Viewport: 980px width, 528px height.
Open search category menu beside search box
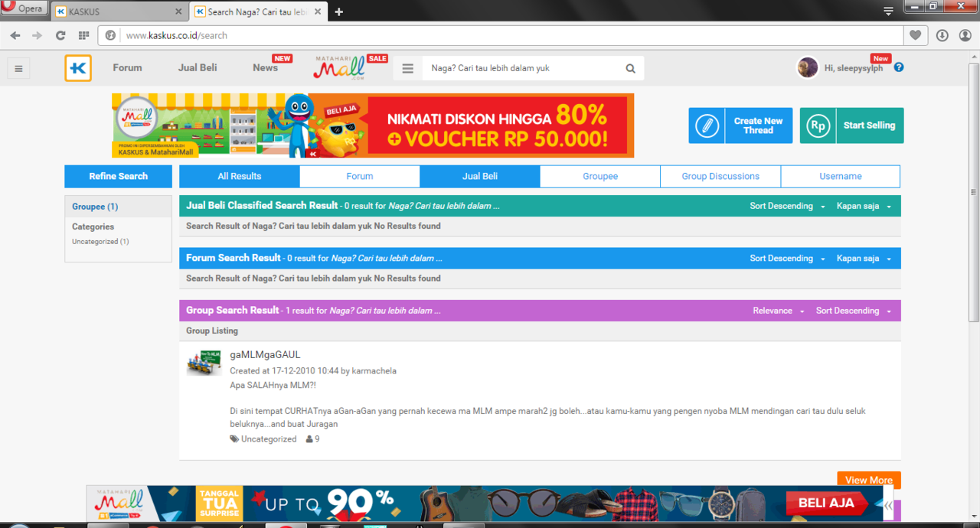pyautogui.click(x=408, y=68)
